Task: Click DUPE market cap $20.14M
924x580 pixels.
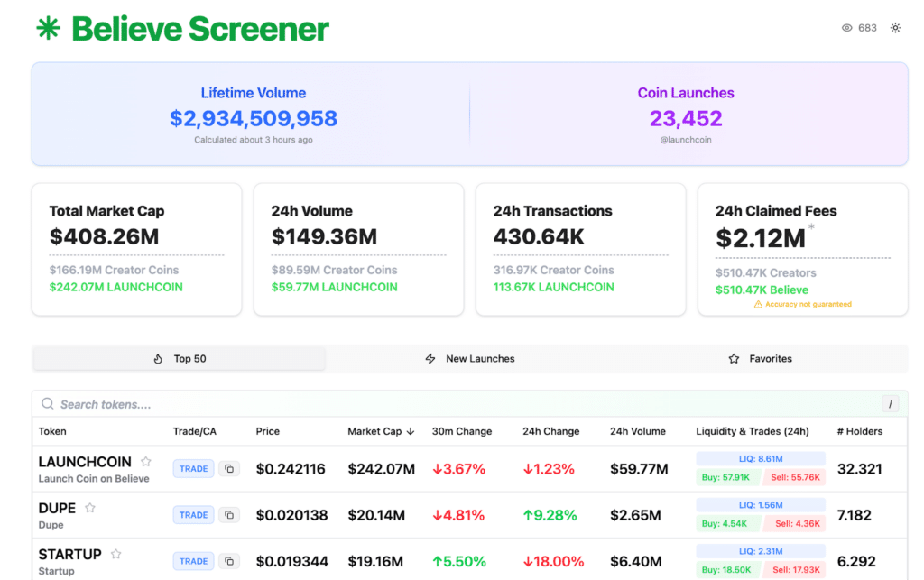Action: click(x=376, y=515)
